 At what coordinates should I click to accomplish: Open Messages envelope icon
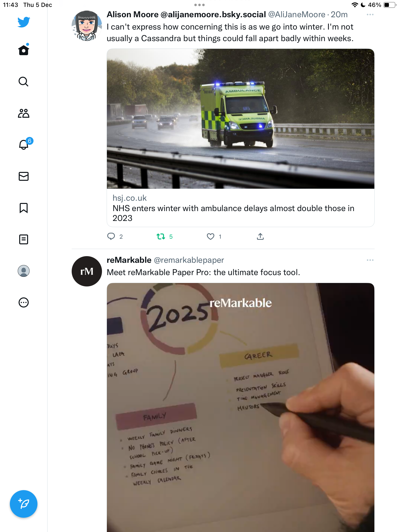tap(24, 176)
